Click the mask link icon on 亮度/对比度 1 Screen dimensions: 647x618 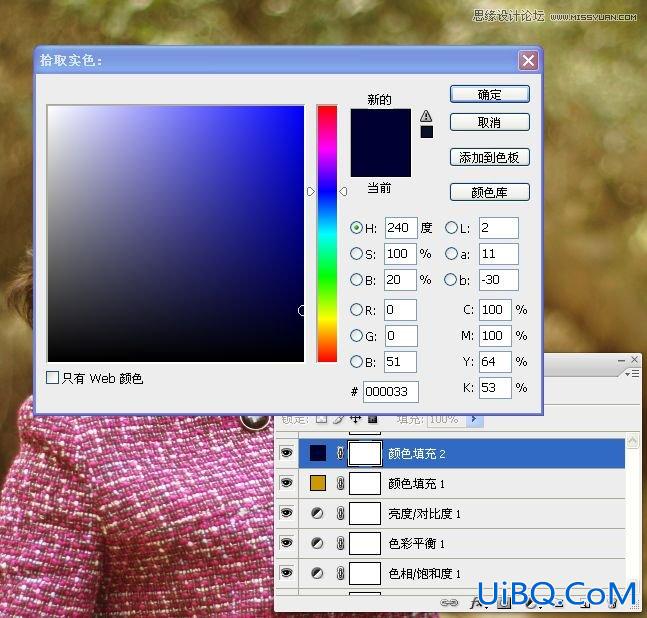[x=340, y=513]
